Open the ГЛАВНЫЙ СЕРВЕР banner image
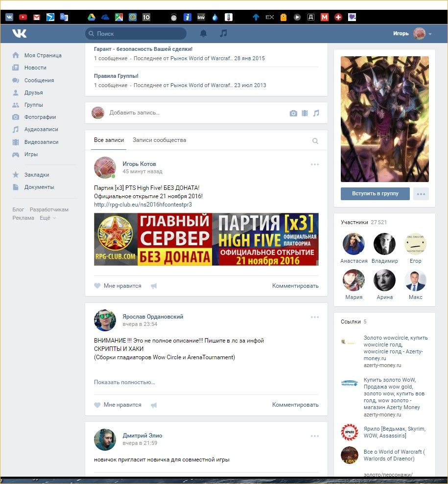The width and height of the screenshot is (448, 484). point(206,239)
